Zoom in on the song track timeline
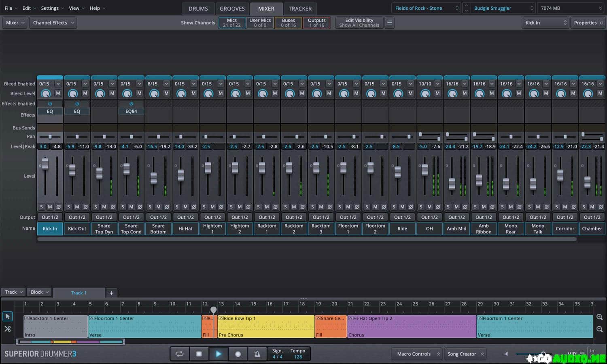Screen dimensions: 607x364 tap(599, 317)
